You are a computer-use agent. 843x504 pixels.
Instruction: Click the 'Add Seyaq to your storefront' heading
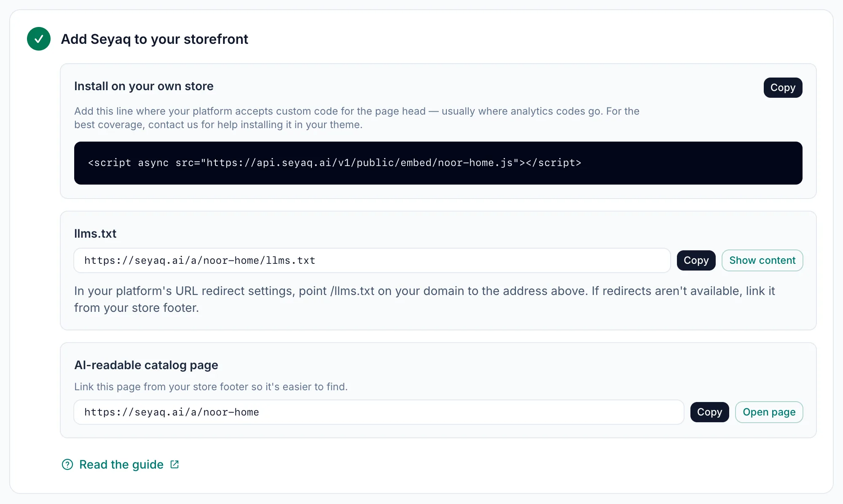(154, 39)
